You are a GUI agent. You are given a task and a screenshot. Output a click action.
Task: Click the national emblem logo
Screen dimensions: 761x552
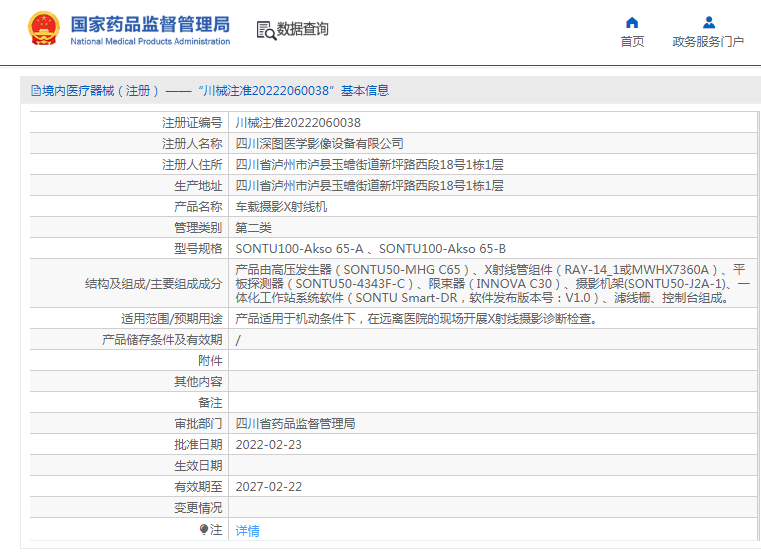(44, 28)
